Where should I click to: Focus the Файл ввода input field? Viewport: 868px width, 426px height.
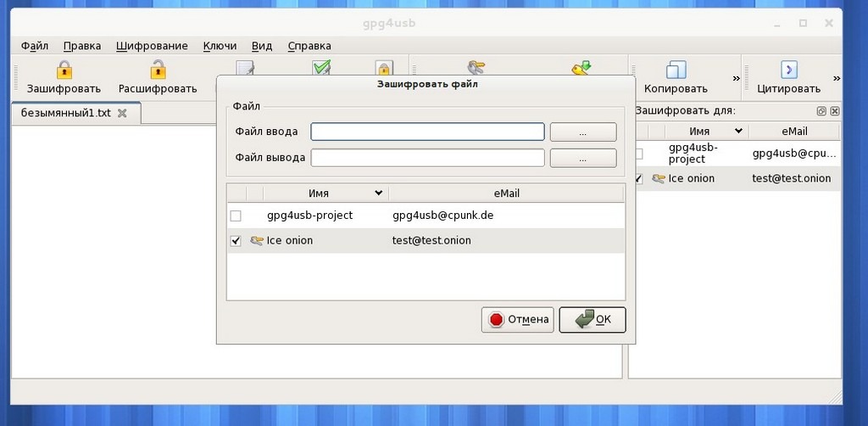click(427, 132)
